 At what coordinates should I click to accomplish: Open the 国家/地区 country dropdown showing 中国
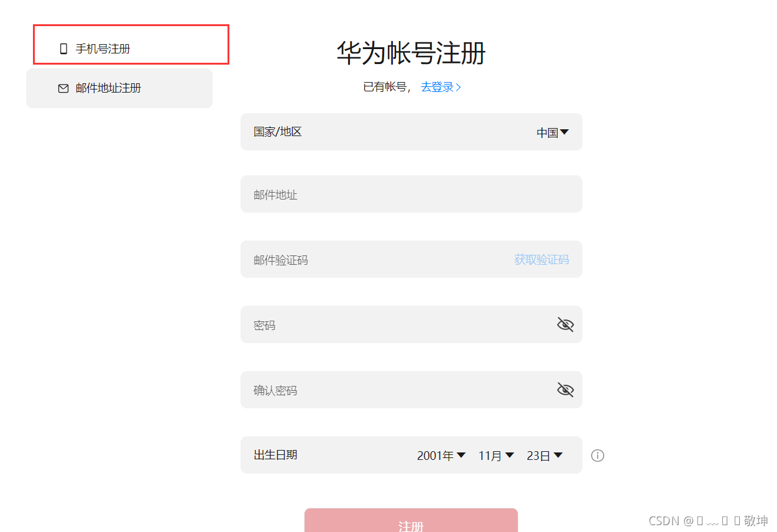[553, 132]
